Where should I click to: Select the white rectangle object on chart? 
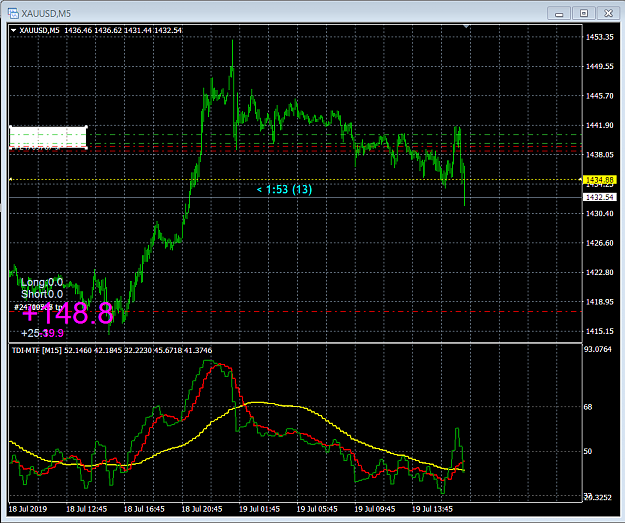pyautogui.click(x=48, y=138)
